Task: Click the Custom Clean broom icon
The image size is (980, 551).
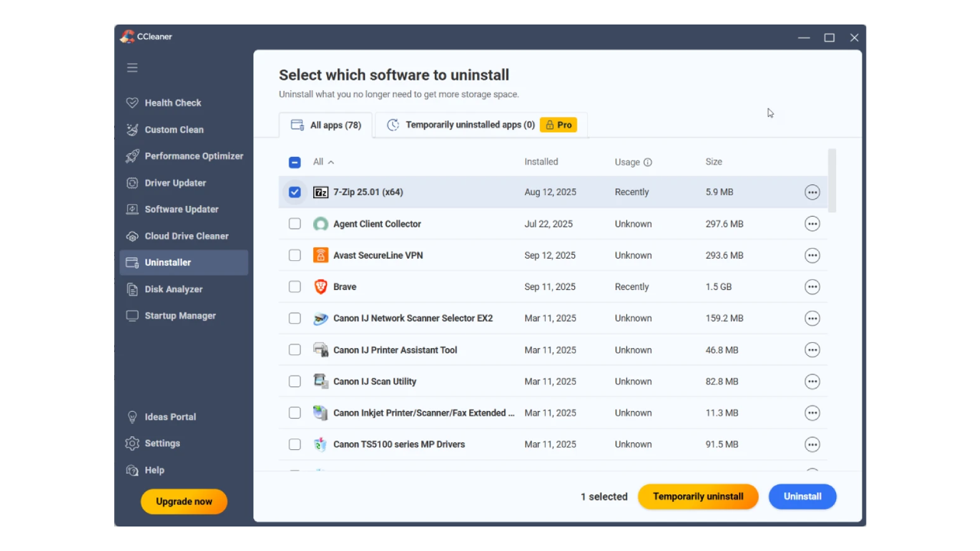Action: pyautogui.click(x=132, y=129)
